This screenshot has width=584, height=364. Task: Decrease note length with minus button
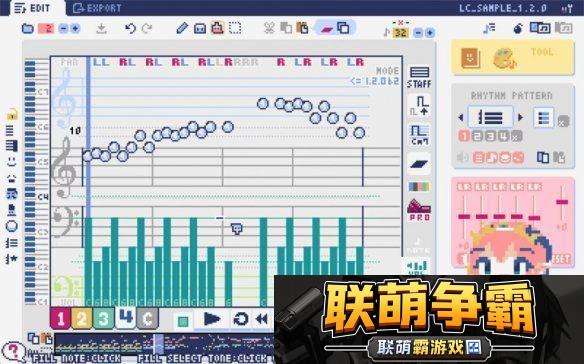click(x=418, y=33)
